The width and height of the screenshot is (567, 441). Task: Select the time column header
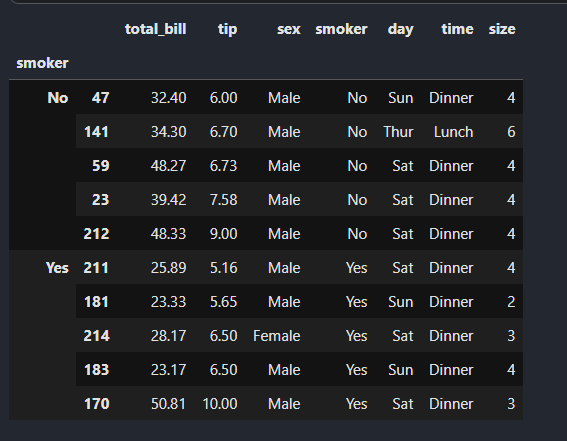[457, 29]
